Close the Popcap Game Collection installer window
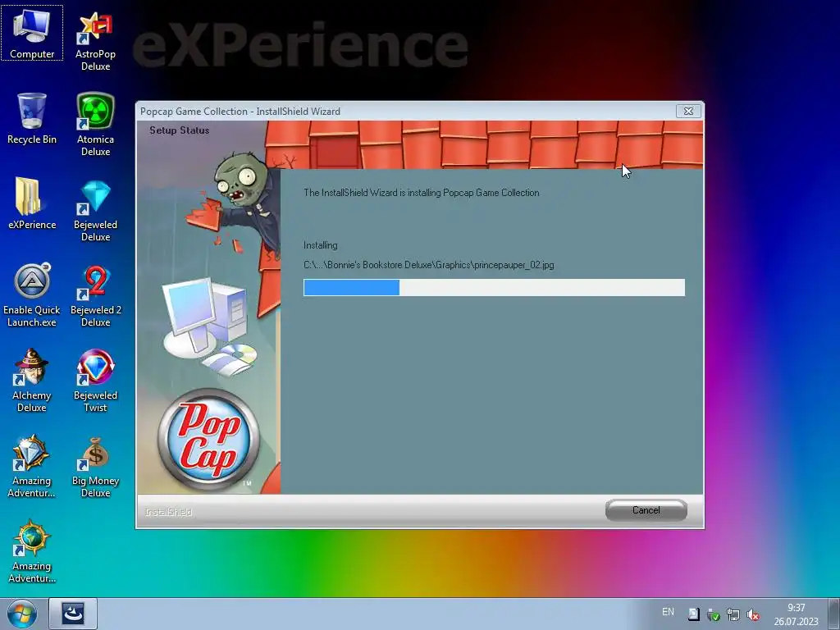The height and width of the screenshot is (630, 840). point(688,111)
